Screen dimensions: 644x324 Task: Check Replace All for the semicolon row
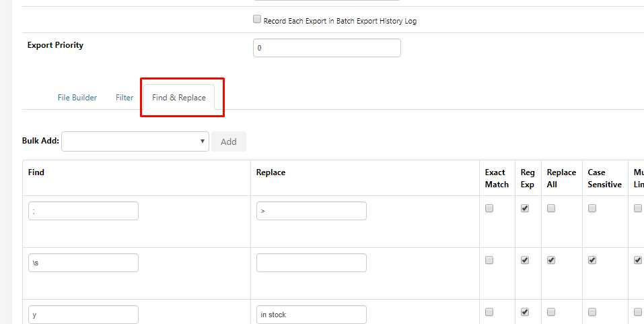(551, 208)
